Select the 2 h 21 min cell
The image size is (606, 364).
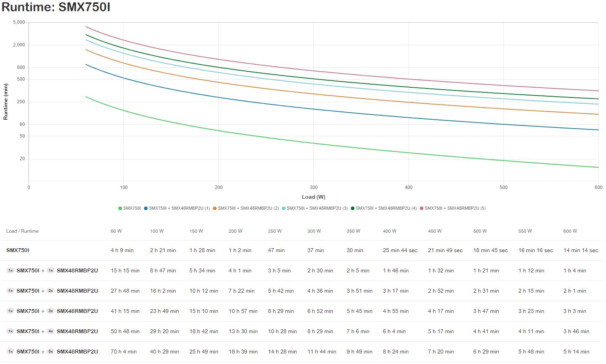pos(163,250)
